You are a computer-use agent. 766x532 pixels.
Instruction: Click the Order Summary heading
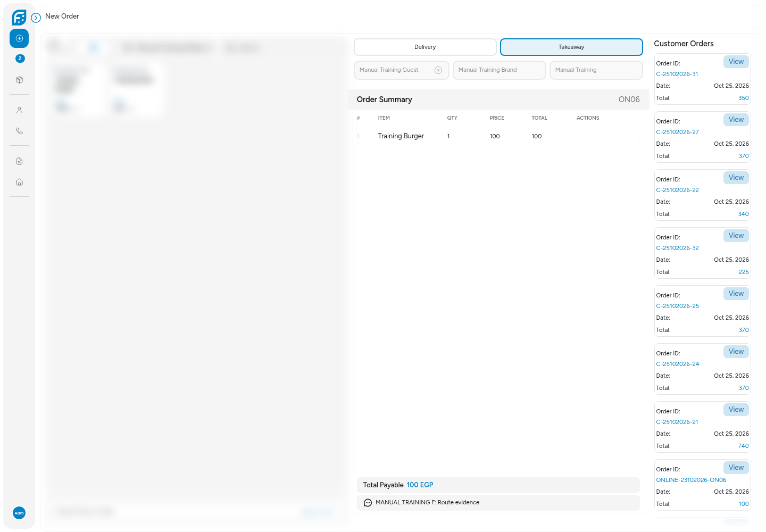[x=384, y=99]
